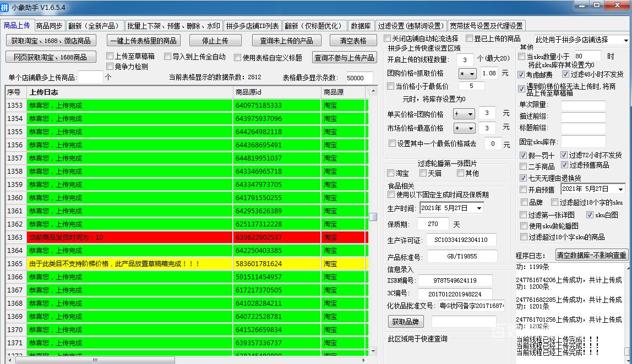Click 查询不参与上传产品 button
This screenshot has width=632, height=364.
[344, 58]
